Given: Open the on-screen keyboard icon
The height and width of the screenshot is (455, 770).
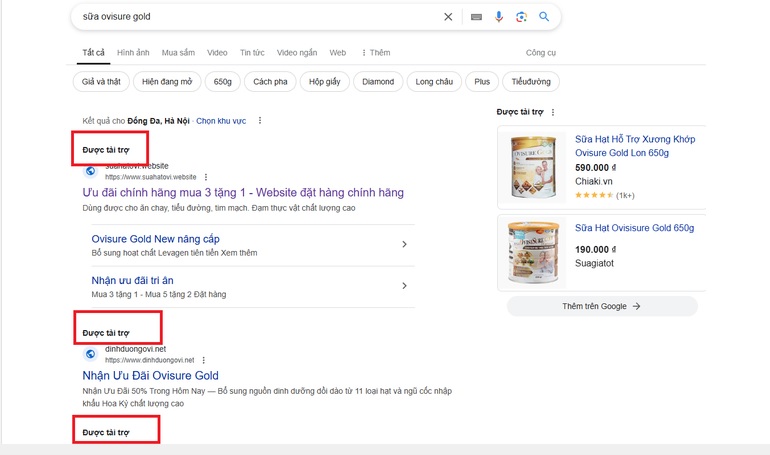Looking at the screenshot, I should (x=476, y=17).
